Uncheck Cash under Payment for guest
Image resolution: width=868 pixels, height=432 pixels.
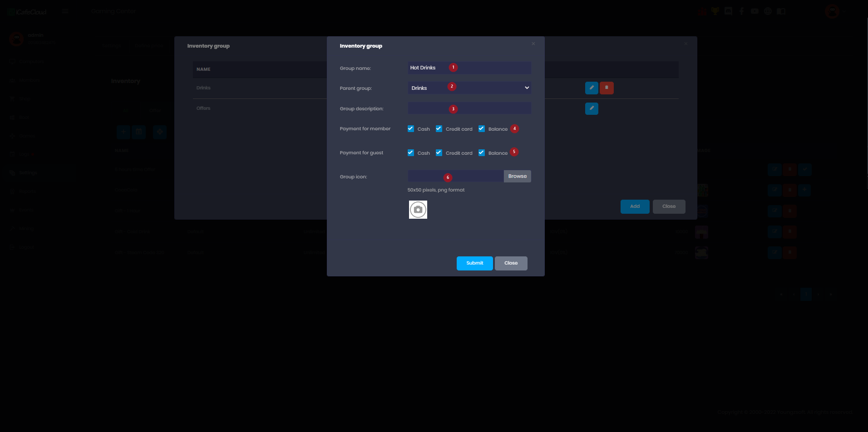(x=411, y=153)
